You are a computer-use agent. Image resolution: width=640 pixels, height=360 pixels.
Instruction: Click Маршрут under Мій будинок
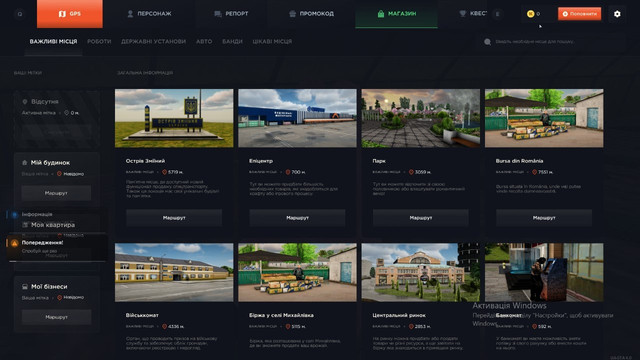tap(56, 193)
